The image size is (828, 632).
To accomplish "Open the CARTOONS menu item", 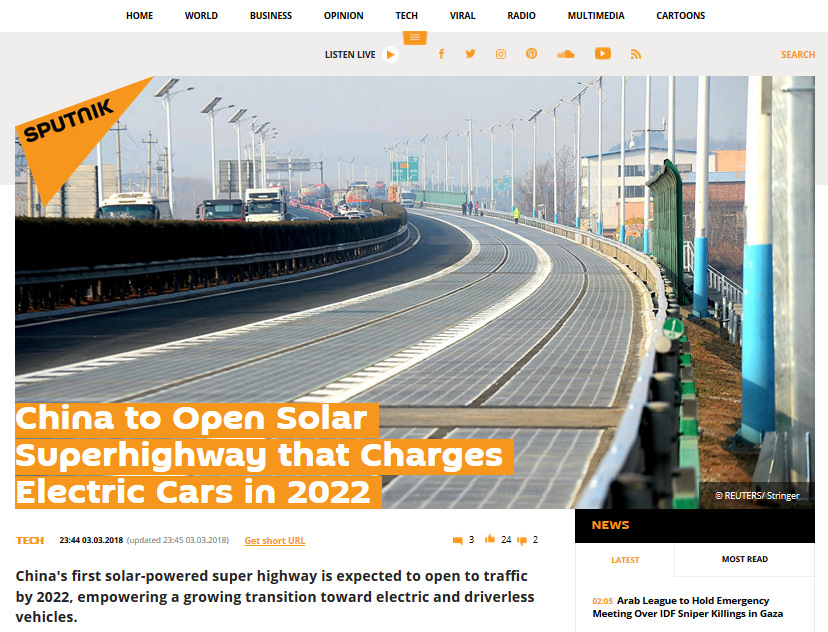I will click(x=681, y=16).
